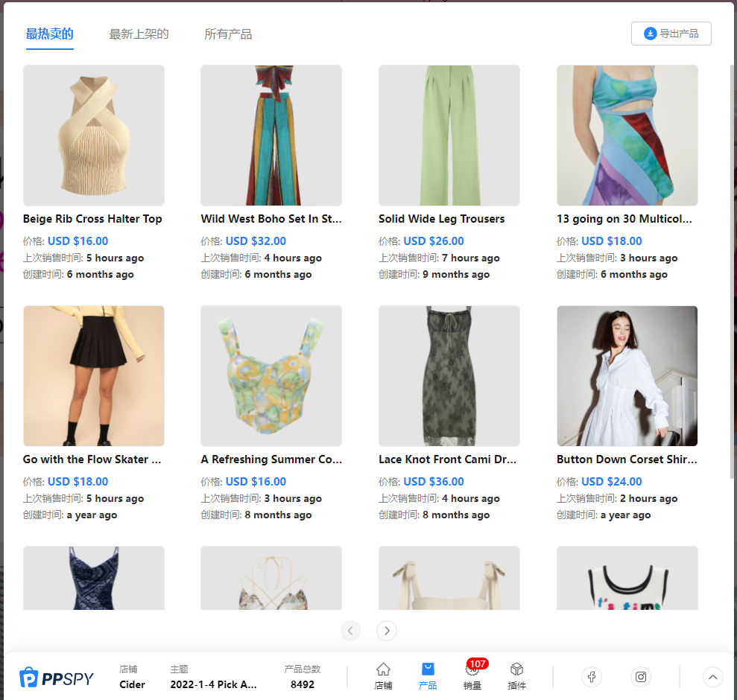737x700 pixels.
Task: Click the theme name 2022-1-4 Pick A...
Action: pos(213,684)
